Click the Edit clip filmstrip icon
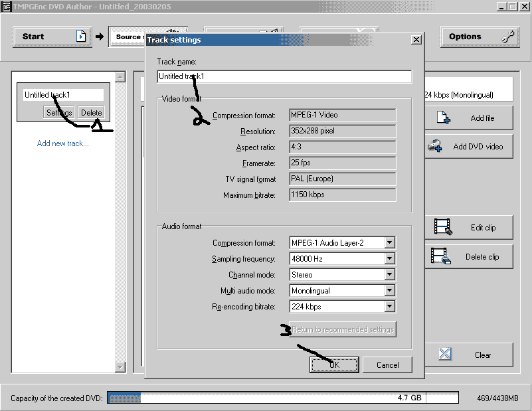Viewport: 532px width, 411px height. (443, 227)
